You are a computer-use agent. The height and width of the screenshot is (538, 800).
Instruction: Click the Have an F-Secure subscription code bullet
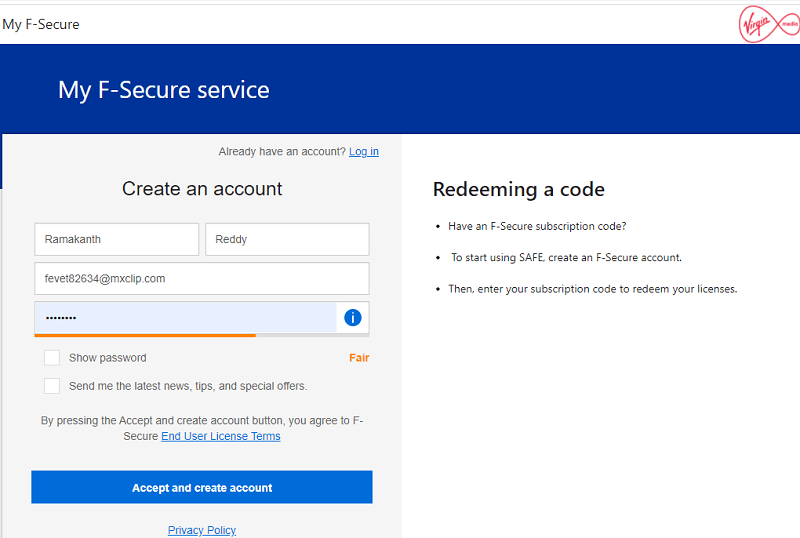537,227
